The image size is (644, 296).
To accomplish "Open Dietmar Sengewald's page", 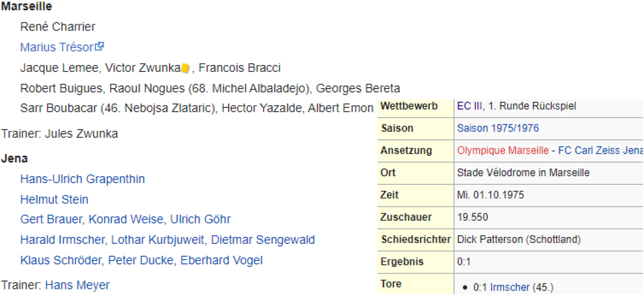I will (x=262, y=240).
